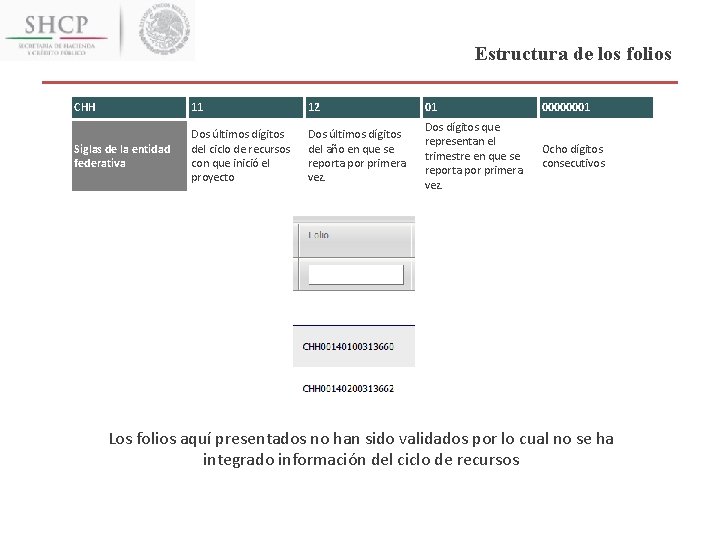Click the header cell showing 12
The height and width of the screenshot is (540, 720).
point(363,107)
